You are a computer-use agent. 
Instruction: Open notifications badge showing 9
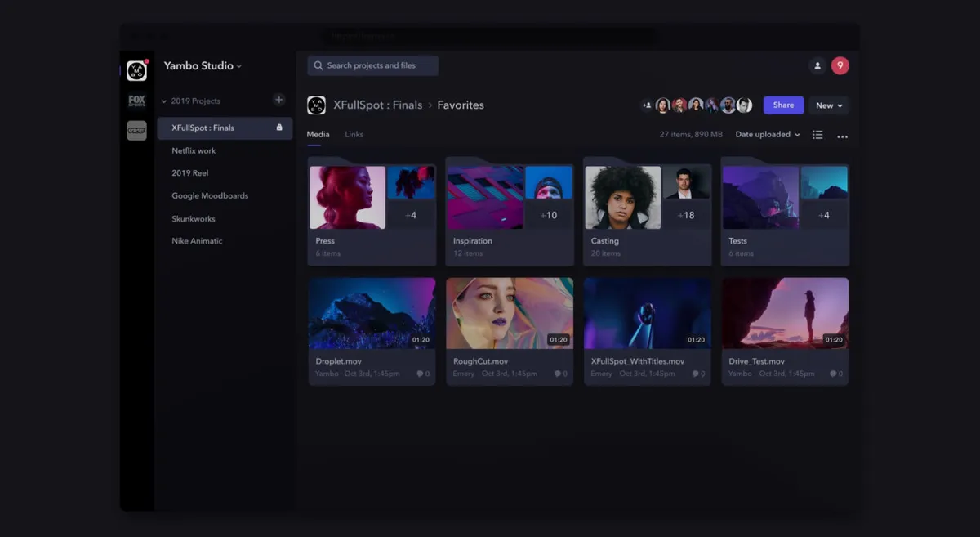(840, 65)
